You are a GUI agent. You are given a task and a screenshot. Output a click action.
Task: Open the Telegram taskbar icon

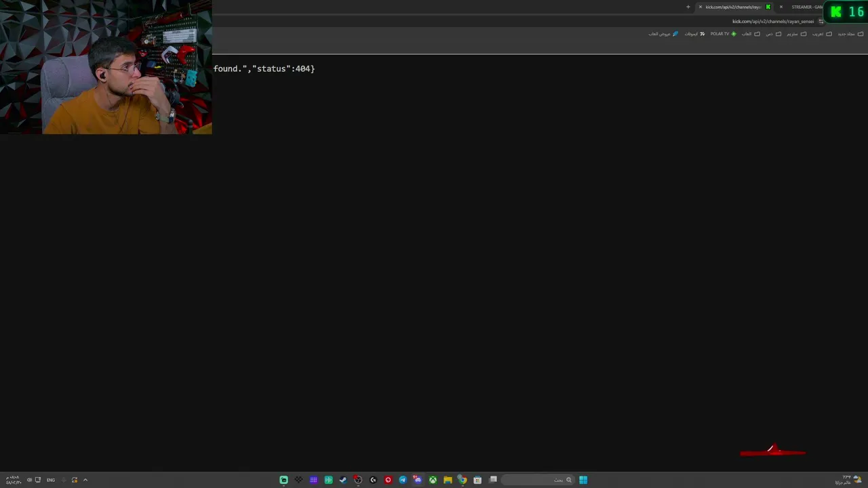[x=403, y=480]
